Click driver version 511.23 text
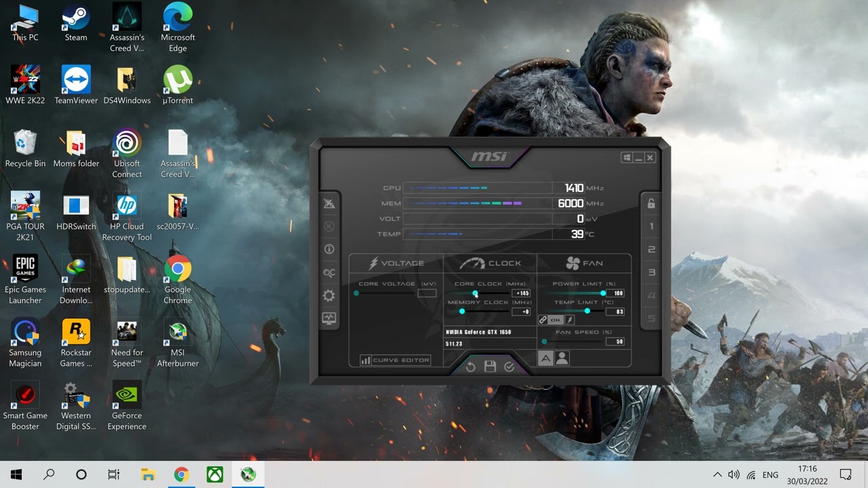Screen dimensions: 868x488 (x=454, y=344)
